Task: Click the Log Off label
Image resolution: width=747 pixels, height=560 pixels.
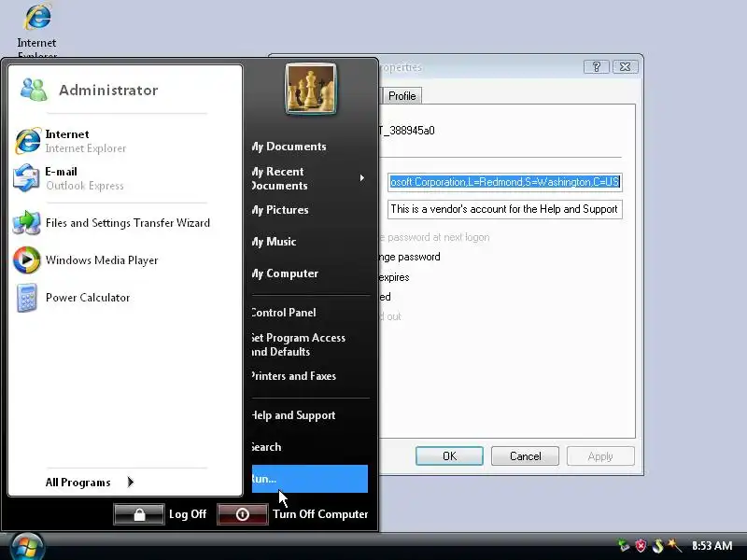Action: pos(188,514)
